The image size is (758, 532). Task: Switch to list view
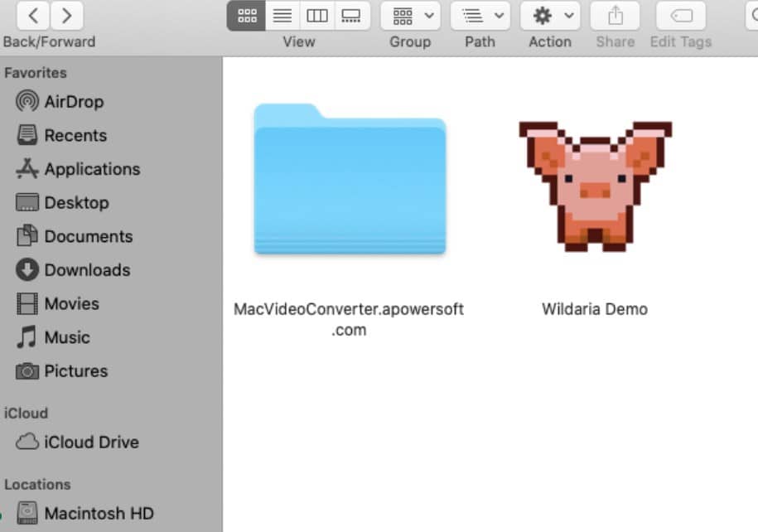coord(282,16)
